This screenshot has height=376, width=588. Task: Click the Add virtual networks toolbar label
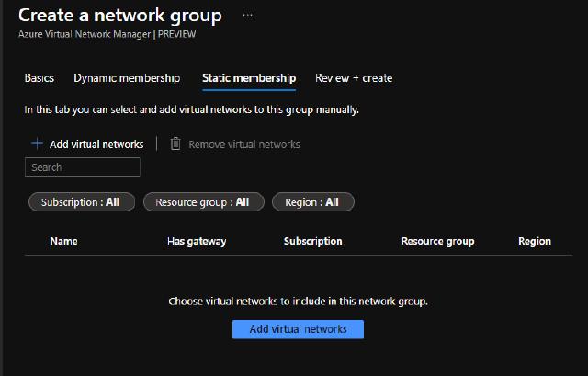pos(96,144)
